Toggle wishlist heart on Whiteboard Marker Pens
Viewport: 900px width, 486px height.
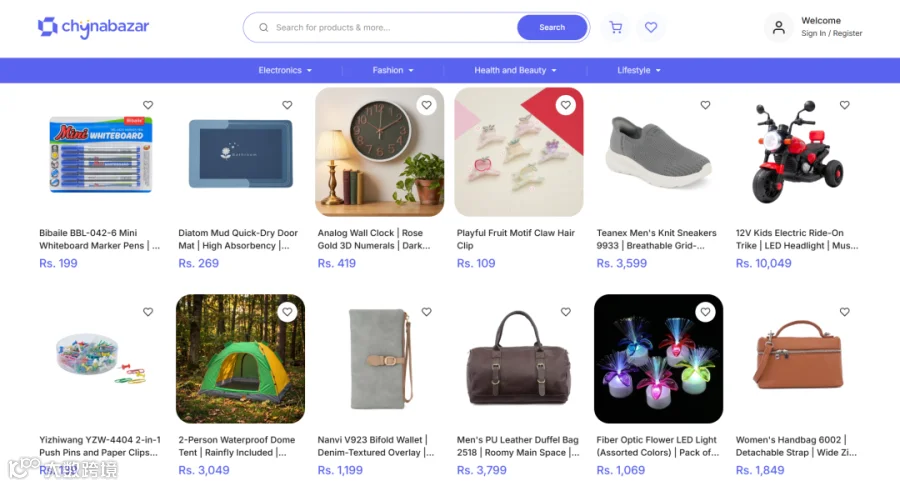(x=148, y=105)
